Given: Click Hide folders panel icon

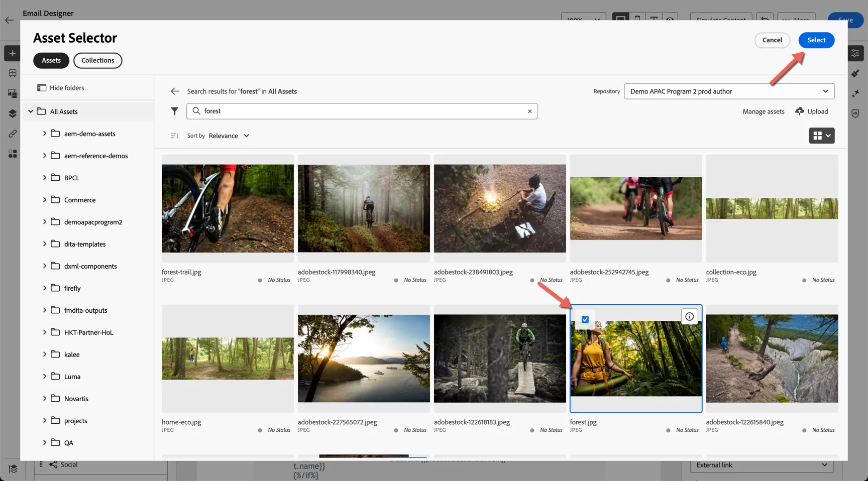Looking at the screenshot, I should click(x=42, y=88).
